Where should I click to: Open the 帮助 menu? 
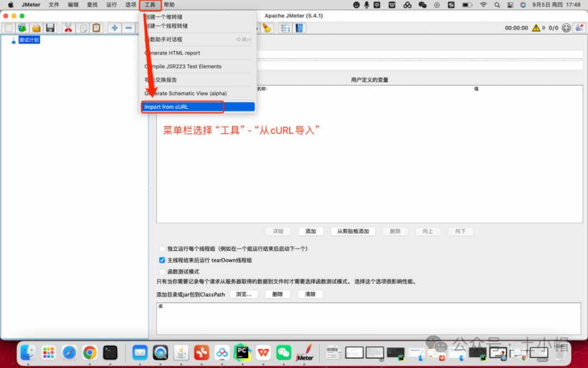pyautogui.click(x=169, y=5)
